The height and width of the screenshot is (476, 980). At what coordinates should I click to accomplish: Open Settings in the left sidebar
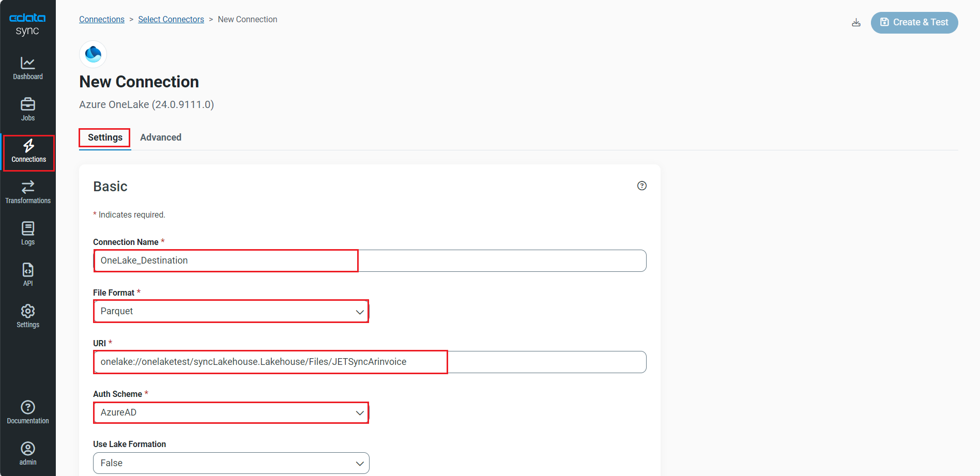point(28,317)
